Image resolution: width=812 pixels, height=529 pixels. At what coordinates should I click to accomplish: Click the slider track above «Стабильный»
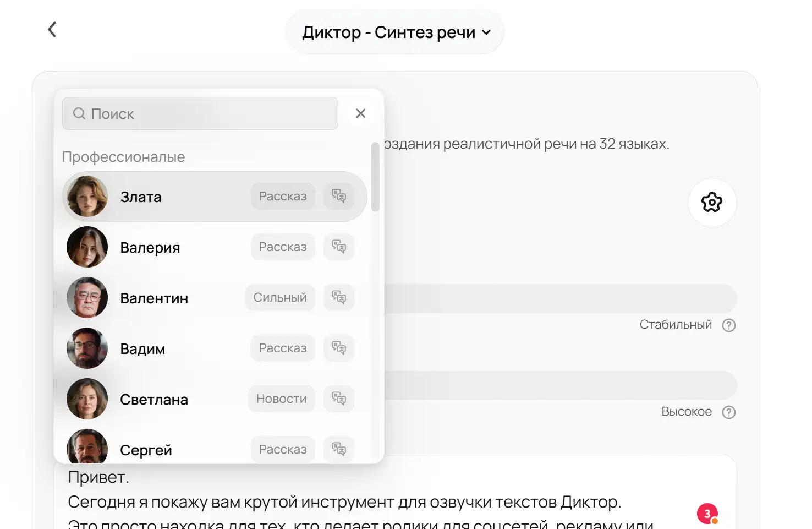(560, 299)
